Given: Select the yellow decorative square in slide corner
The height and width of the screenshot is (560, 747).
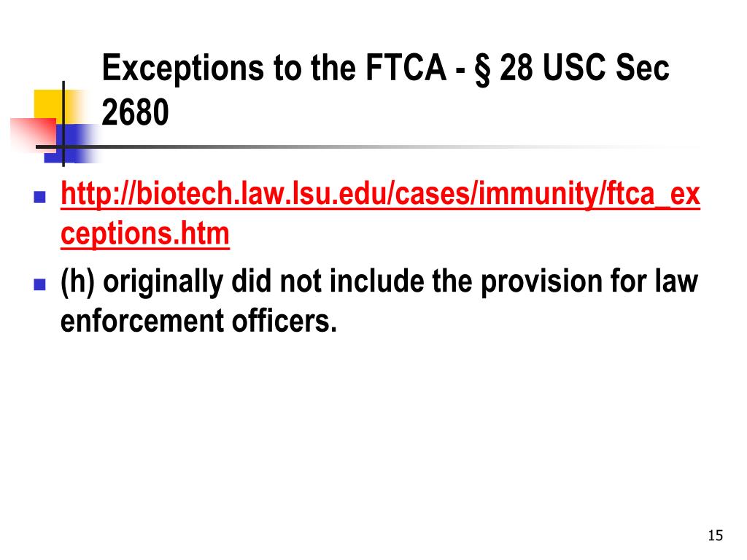Looking at the screenshot, I should (47, 106).
